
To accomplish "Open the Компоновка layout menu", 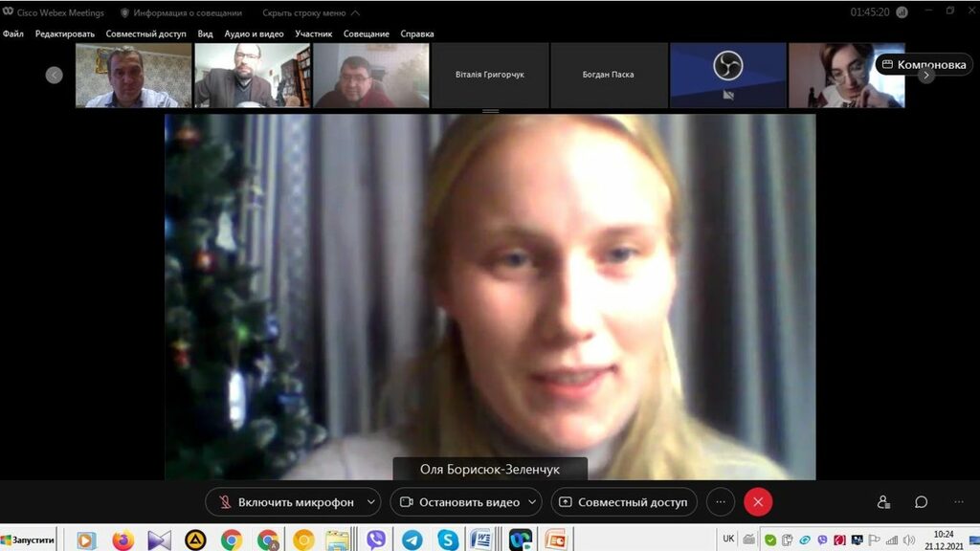I will coord(924,64).
